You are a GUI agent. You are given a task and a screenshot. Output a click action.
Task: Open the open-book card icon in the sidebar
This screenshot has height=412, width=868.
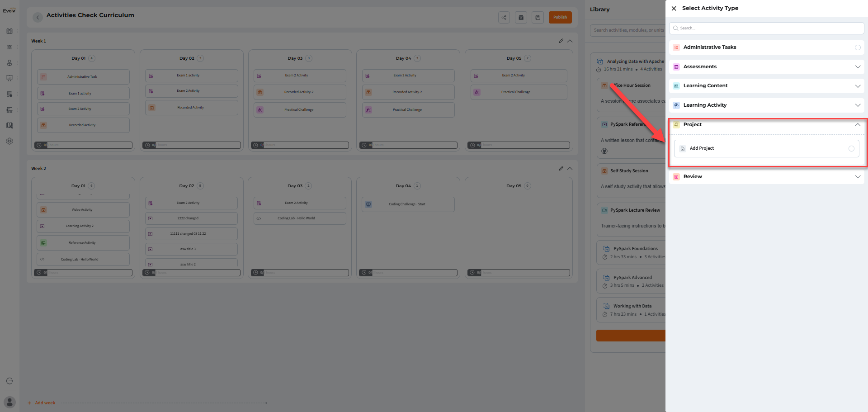coord(9,47)
